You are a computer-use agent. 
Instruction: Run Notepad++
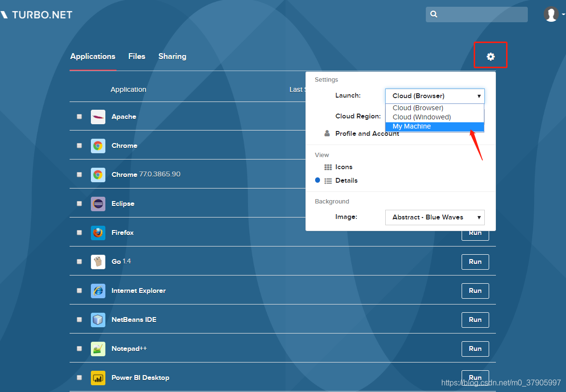tap(475, 348)
